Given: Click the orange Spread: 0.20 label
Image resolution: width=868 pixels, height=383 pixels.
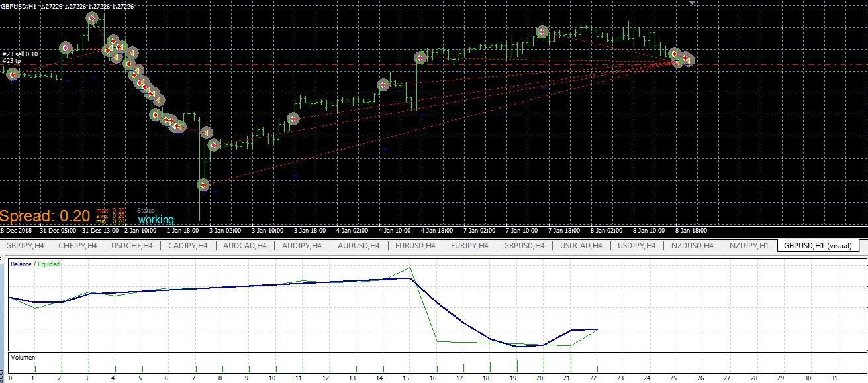Looking at the screenshot, I should (44, 216).
